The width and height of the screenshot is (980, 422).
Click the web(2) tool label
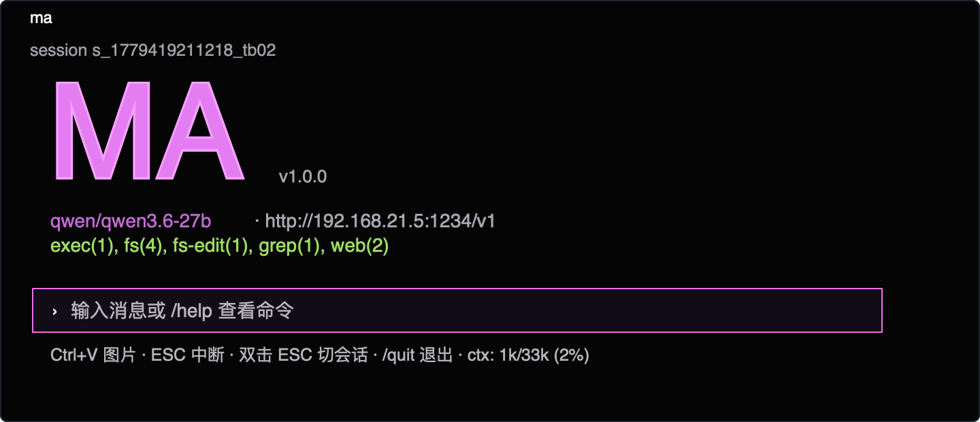pyautogui.click(x=359, y=246)
